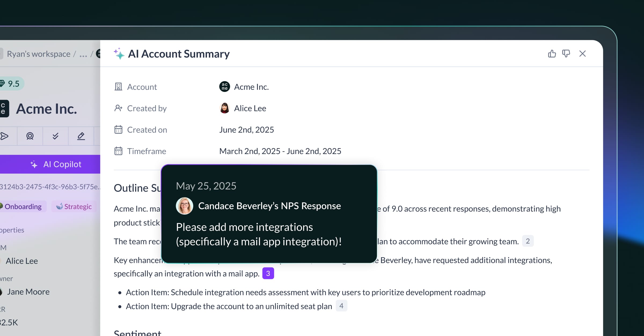Image resolution: width=644 pixels, height=336 pixels.
Task: Click the Acme Inc. account logo
Action: [224, 87]
